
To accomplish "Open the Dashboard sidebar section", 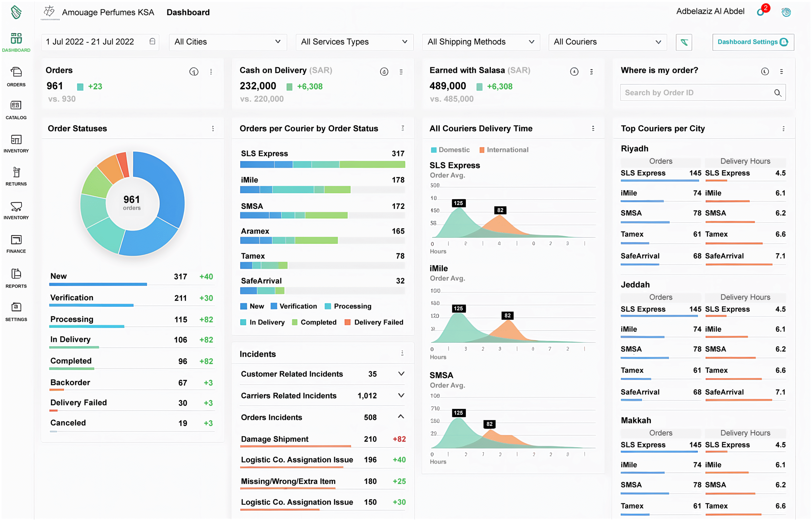I will pos(16,42).
